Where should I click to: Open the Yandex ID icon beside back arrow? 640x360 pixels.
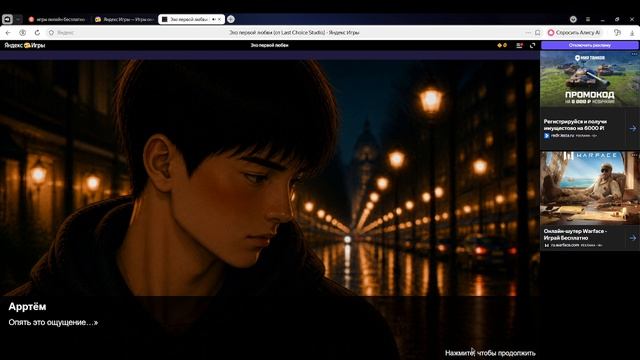[x=23, y=33]
